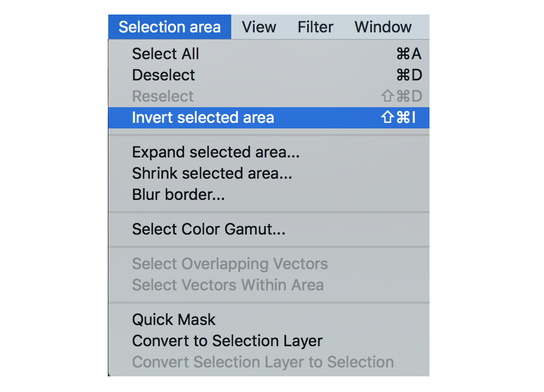Click the ⌘A shortcut label
544x392 pixels.
[x=408, y=54]
